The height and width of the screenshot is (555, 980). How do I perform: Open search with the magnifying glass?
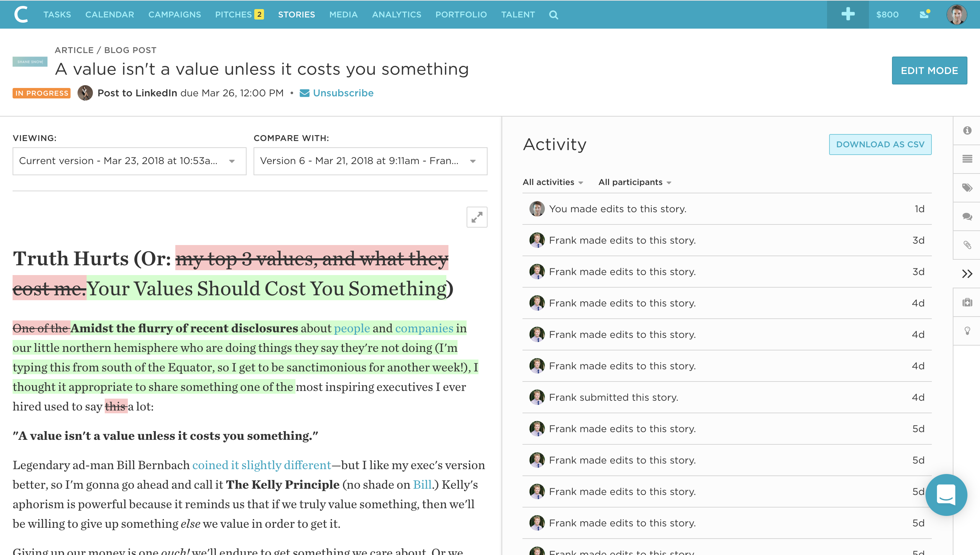553,15
